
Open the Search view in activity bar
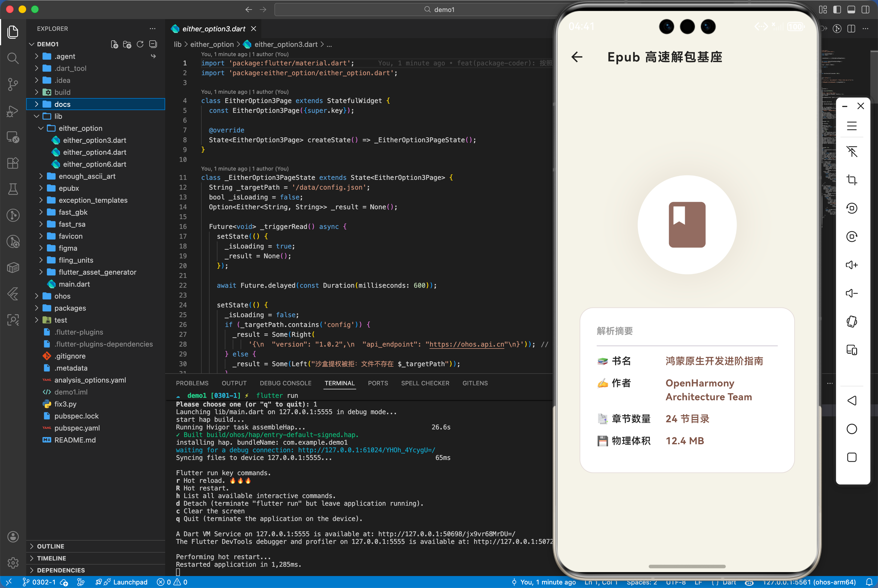coord(13,58)
